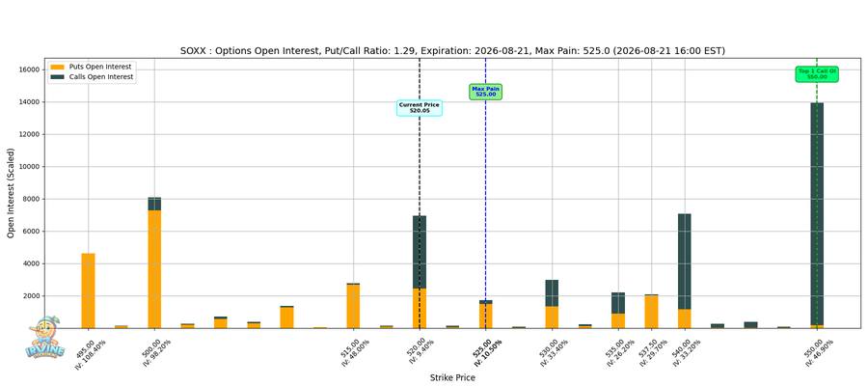The image size is (868, 386).
Task: Select the 'Calls Open Interest' legend label
Action: point(101,77)
